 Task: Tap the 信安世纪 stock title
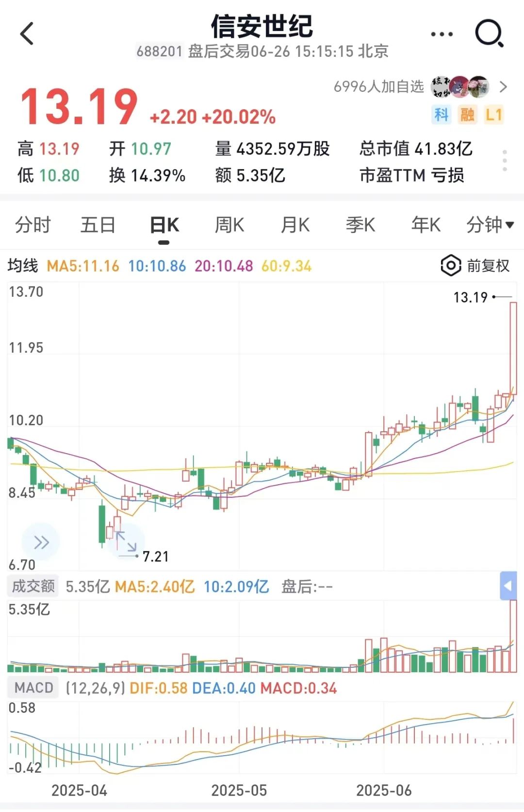pos(262,26)
